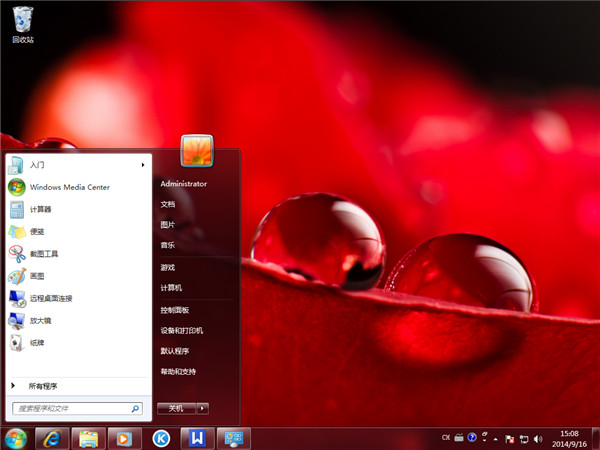Open the blue W app on taskbar
Viewport: 600px width, 450px height.
click(x=198, y=438)
